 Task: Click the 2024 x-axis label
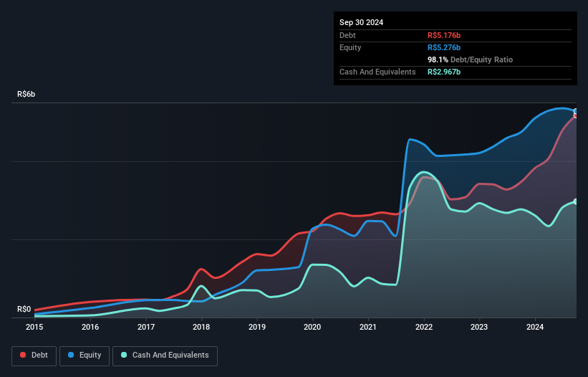click(x=535, y=327)
